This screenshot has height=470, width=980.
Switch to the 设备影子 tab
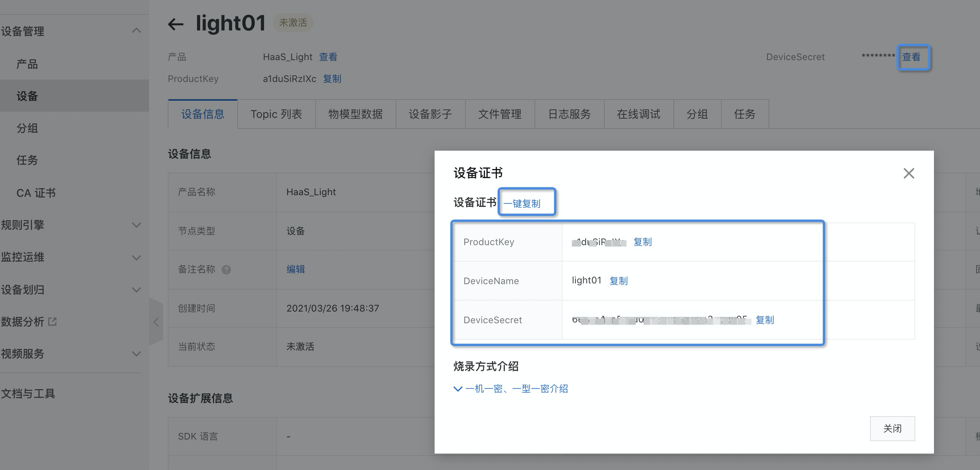[430, 114]
